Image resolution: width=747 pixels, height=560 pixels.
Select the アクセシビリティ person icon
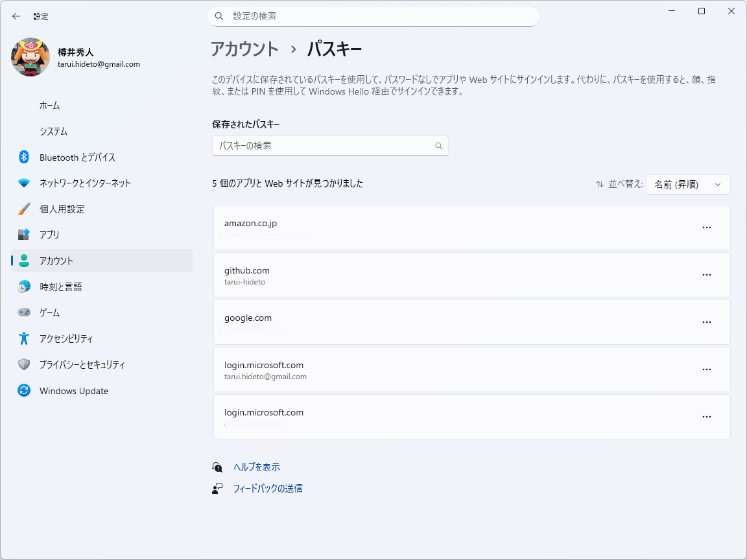point(24,338)
